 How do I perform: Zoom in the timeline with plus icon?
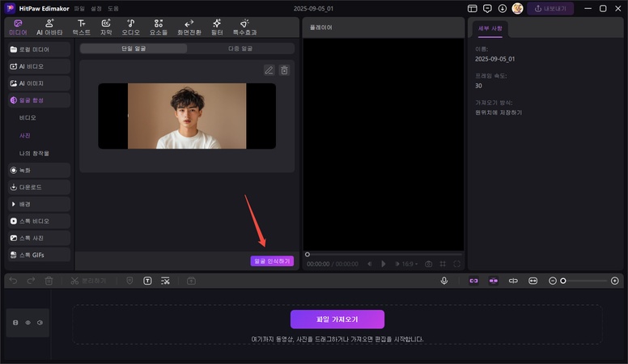[x=615, y=281]
